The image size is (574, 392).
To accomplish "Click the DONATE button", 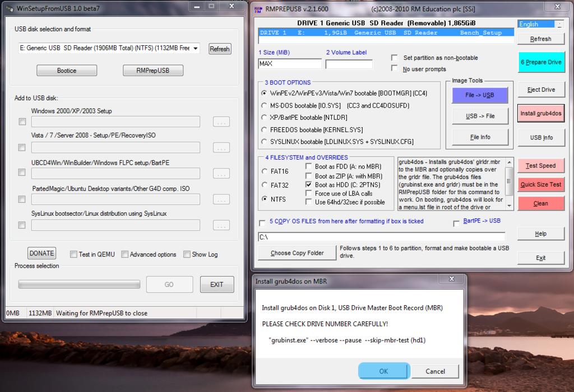I will click(x=41, y=253).
